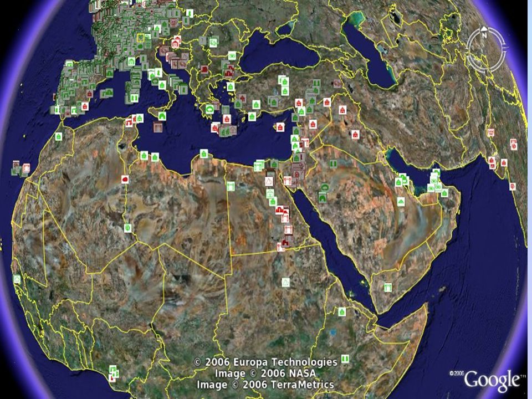Select the red placemark on Ghana's coast
This screenshot has height=399, width=532.
111,377
